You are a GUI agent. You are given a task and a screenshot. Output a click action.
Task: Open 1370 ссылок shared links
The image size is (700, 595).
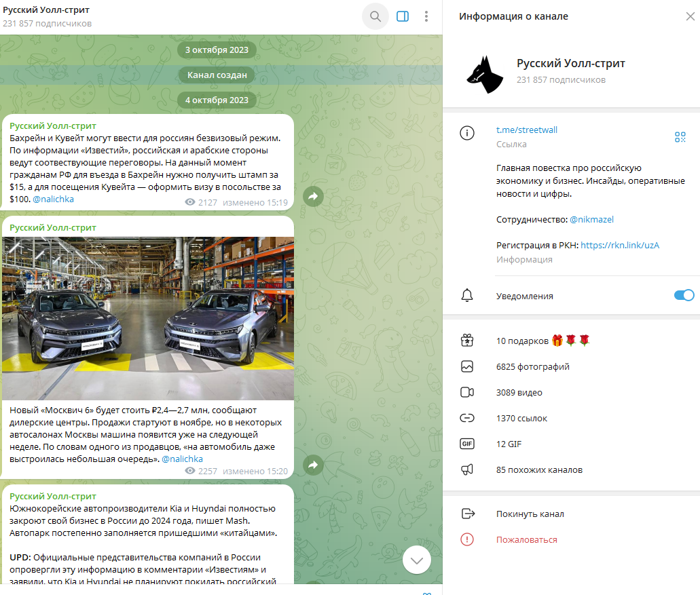tap(572, 419)
